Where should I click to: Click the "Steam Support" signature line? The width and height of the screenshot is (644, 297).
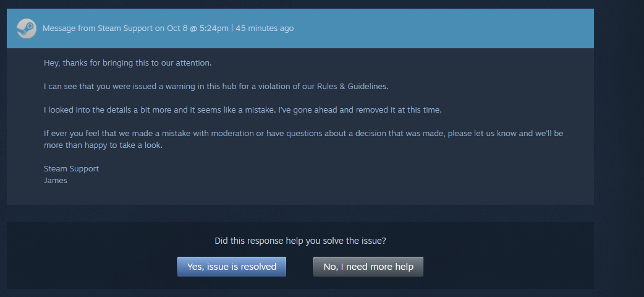point(71,168)
